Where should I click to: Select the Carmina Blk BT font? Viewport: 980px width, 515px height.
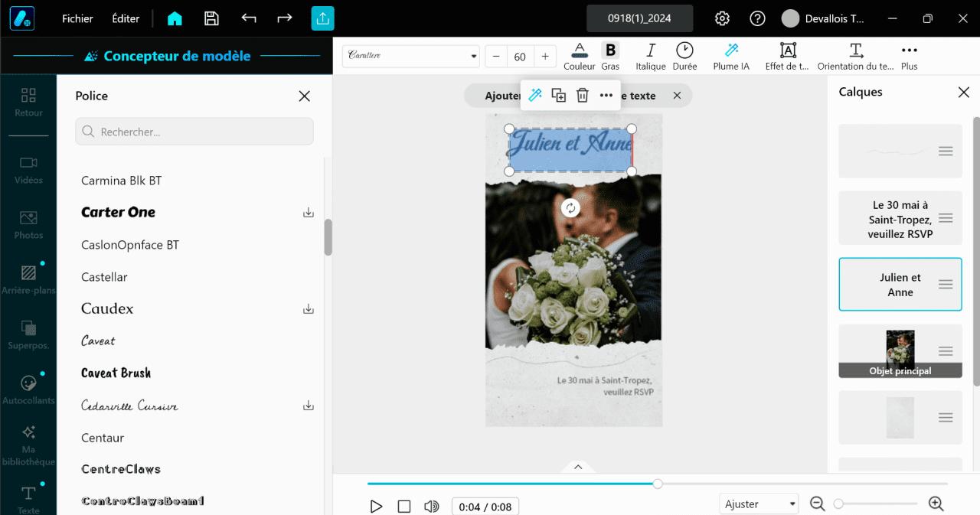pos(122,181)
